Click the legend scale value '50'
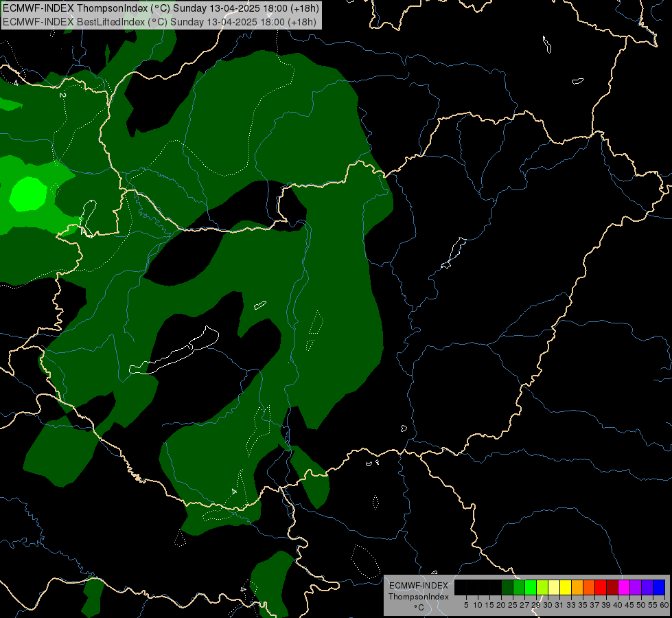 coord(641,605)
